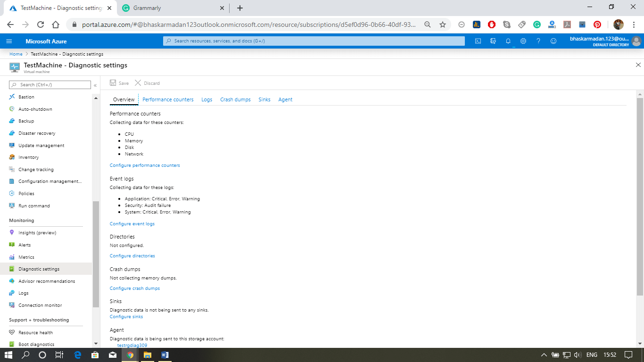This screenshot has height=362, width=644.
Task: Click the Bastion sidebar icon
Action: 12,97
